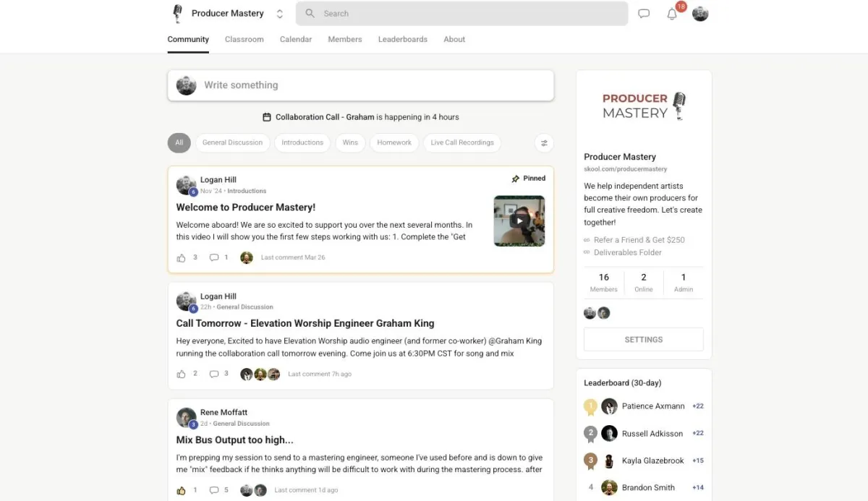Click the SETTINGS button
Screen dimensions: 868x501
point(644,340)
